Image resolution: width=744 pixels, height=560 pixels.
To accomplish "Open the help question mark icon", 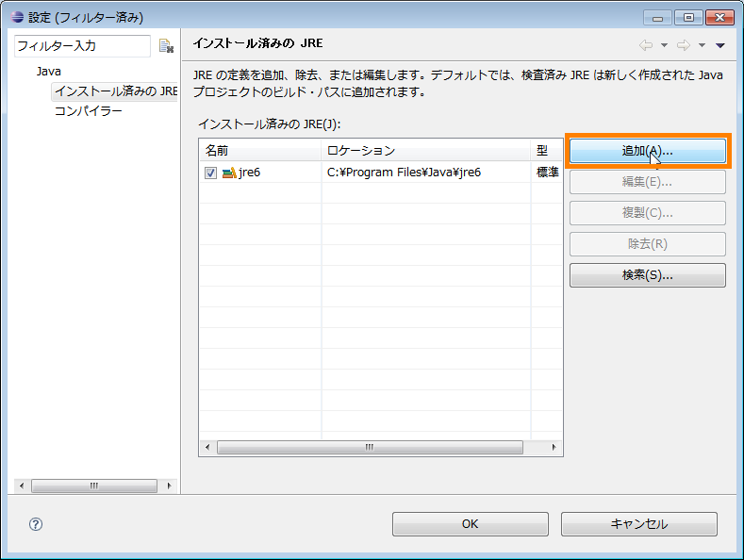I will pos(36,524).
